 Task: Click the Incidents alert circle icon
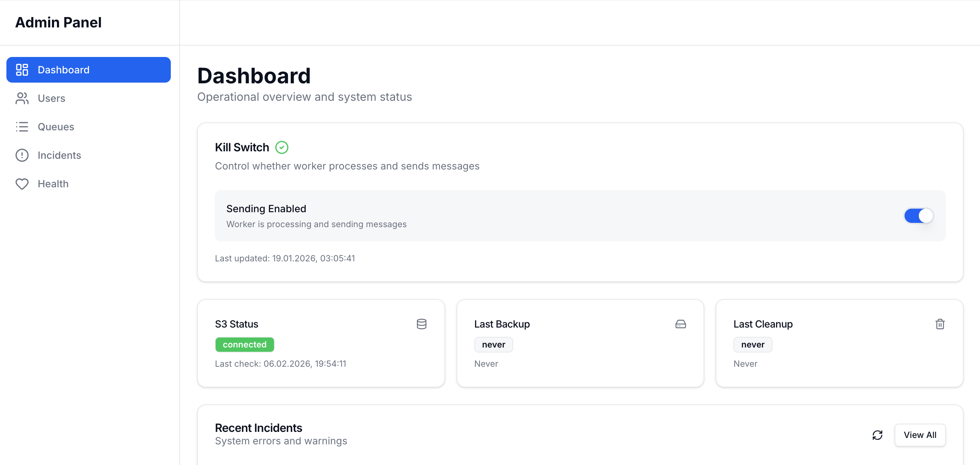pyautogui.click(x=22, y=155)
